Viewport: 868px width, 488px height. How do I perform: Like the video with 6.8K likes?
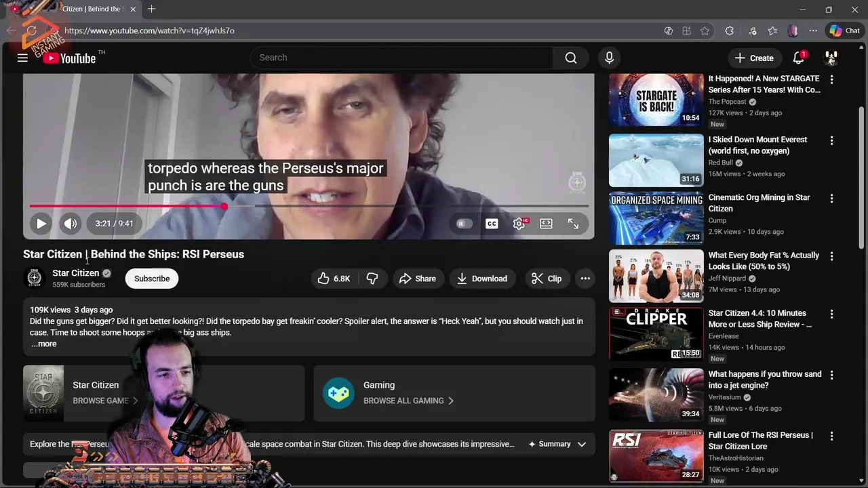(334, 279)
